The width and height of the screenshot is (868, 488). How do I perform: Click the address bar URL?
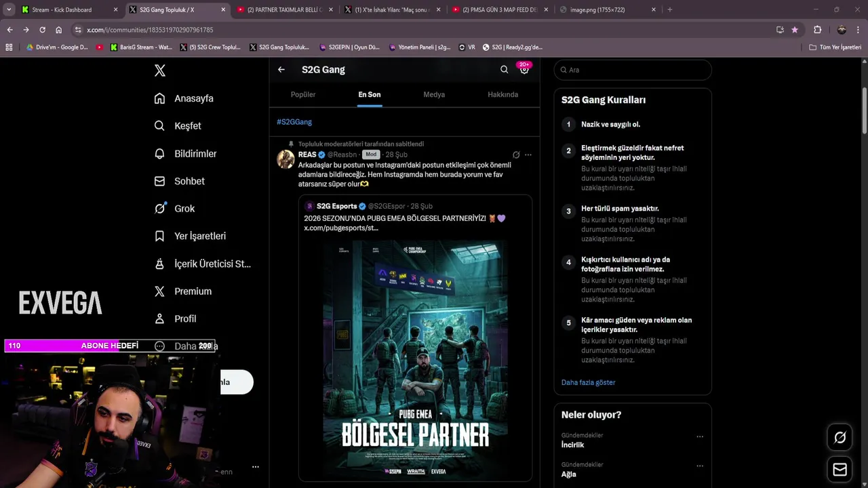click(150, 30)
